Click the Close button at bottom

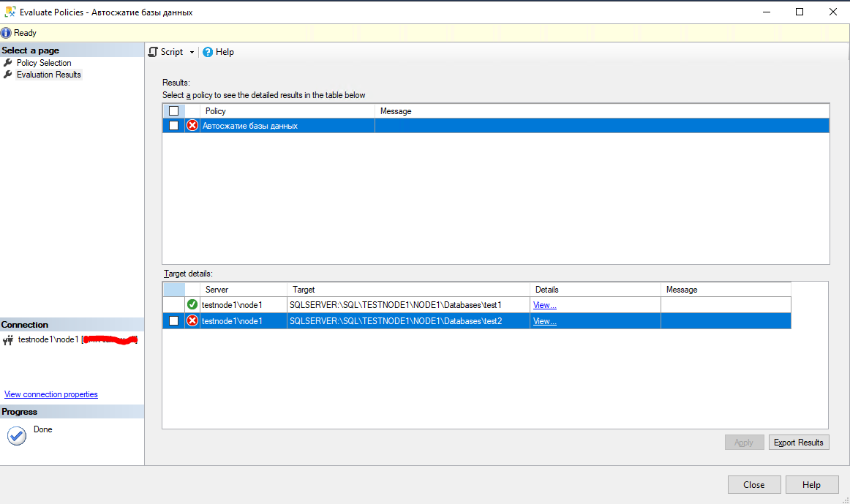pos(754,484)
